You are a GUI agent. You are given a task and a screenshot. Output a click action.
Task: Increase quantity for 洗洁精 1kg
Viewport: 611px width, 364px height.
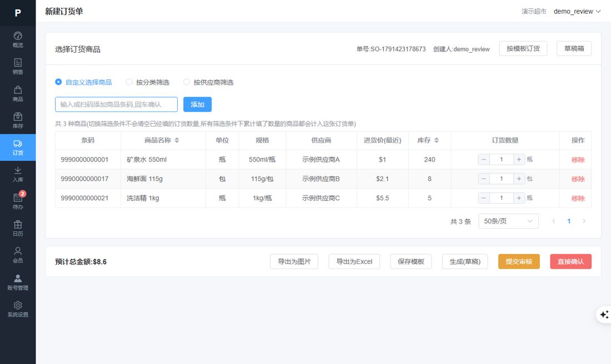click(x=519, y=198)
